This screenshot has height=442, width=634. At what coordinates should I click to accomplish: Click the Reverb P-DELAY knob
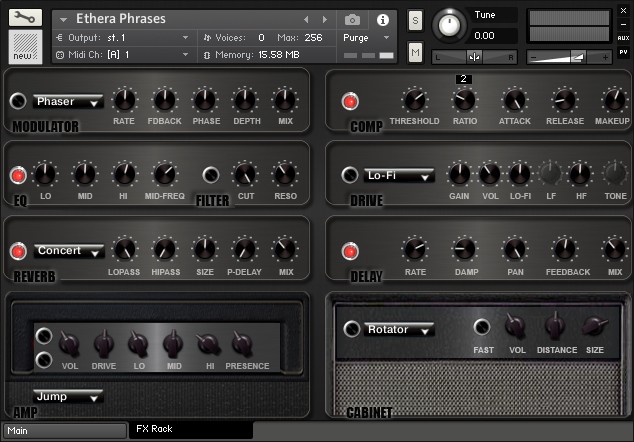click(245, 250)
